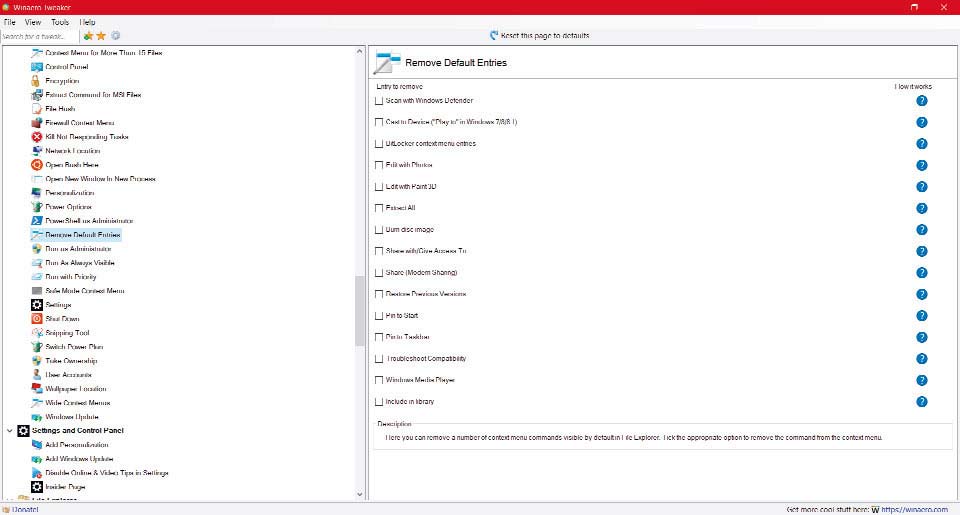
Task: Click the Shut Down red power icon
Action: coord(37,319)
